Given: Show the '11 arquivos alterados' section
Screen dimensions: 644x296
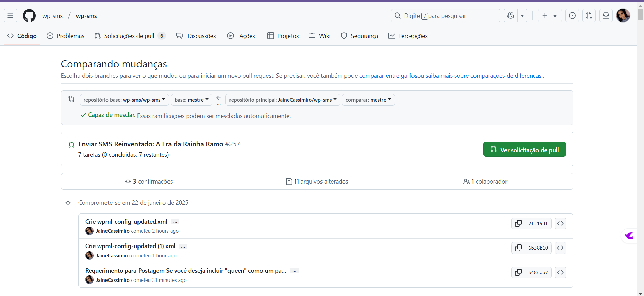Looking at the screenshot, I should coord(317,182).
